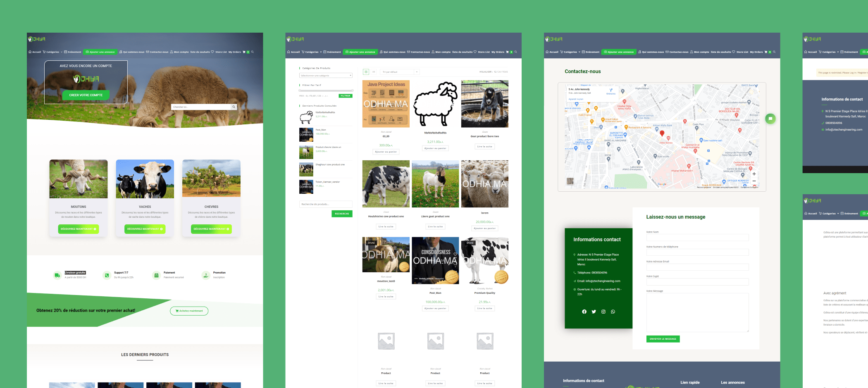
Task: Click the Chercher ici search field
Action: pos(201,107)
